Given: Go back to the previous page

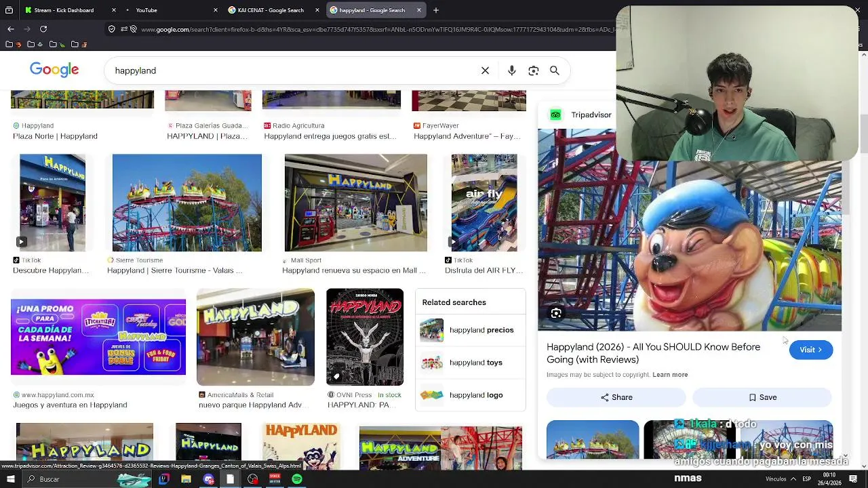Looking at the screenshot, I should coord(11,29).
